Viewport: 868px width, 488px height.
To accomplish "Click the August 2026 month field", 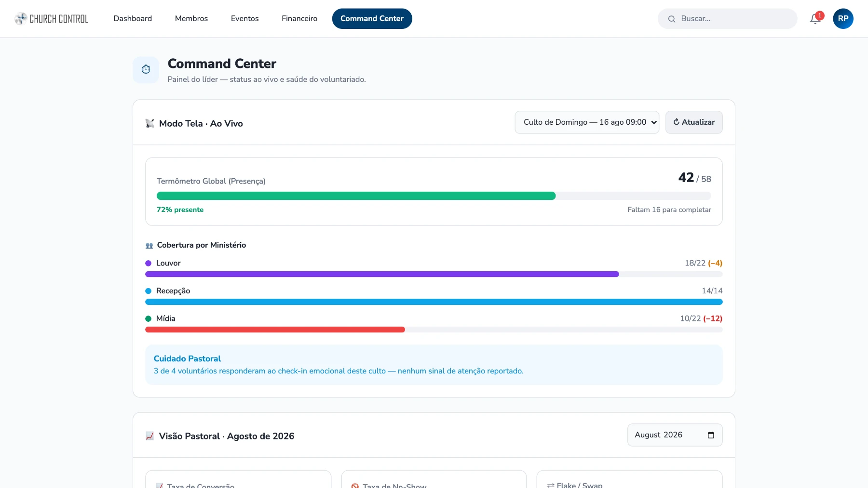I will tap(675, 435).
